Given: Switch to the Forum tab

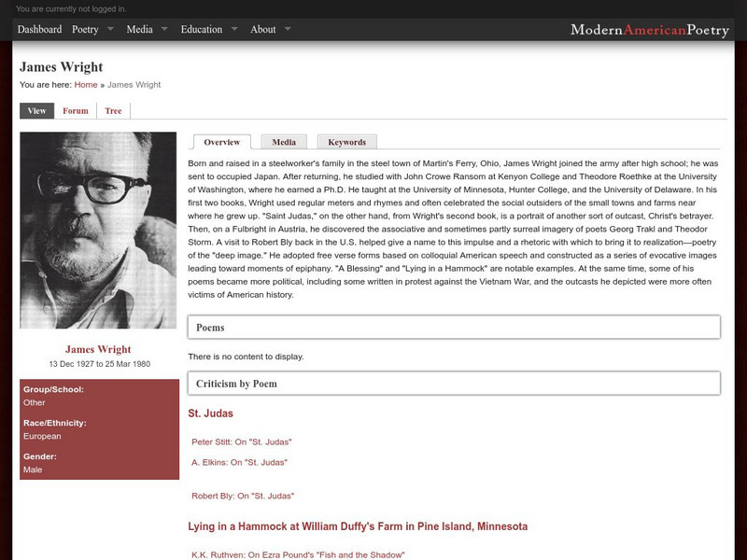Looking at the screenshot, I should (x=75, y=110).
